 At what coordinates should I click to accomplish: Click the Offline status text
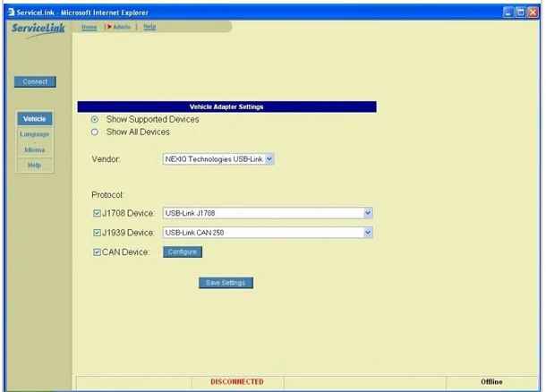pos(491,382)
